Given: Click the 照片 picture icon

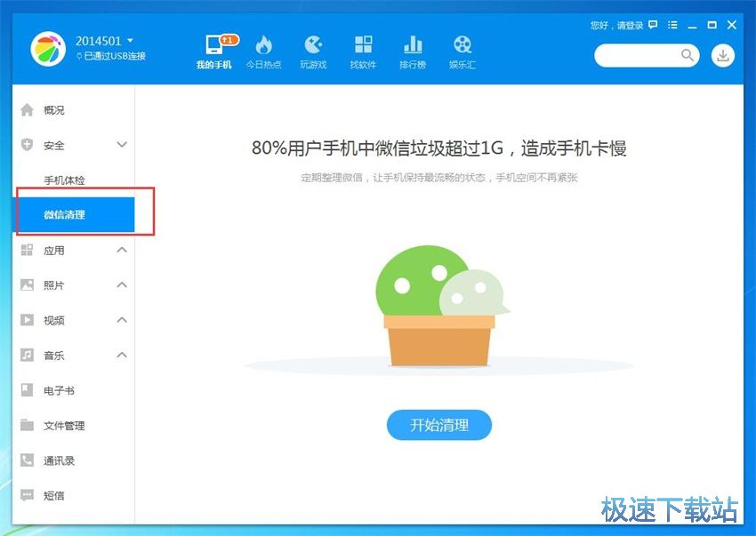Looking at the screenshot, I should coord(27,284).
